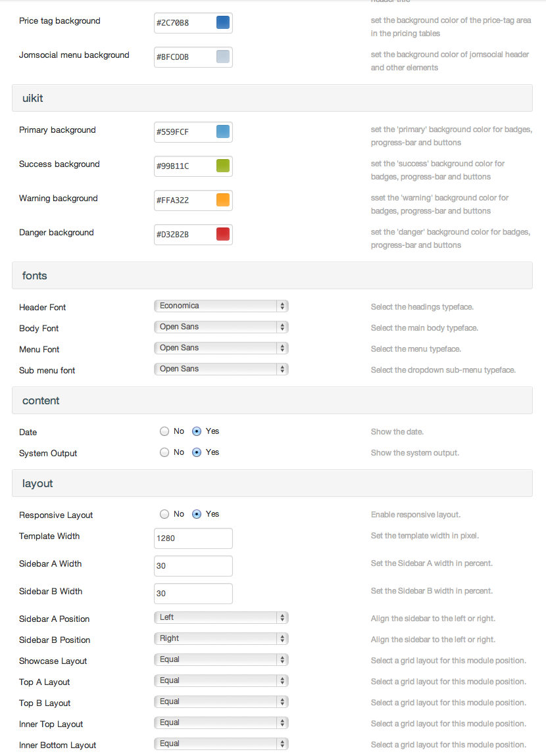
Task: Click the Sidebar A Position label
Action: coord(54,619)
